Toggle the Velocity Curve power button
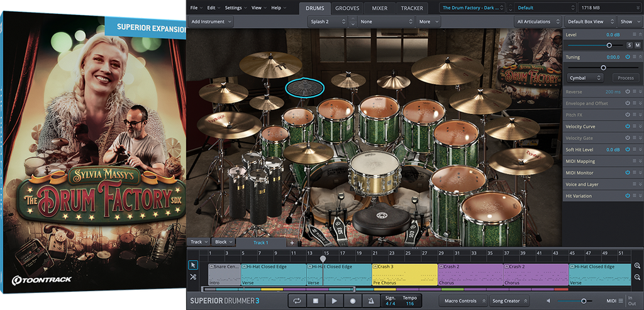 (x=627, y=126)
